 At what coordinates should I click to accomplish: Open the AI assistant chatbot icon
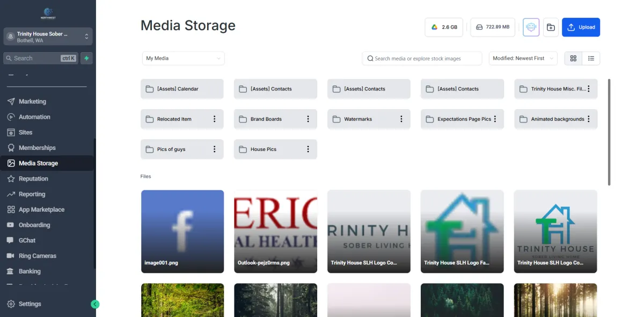pos(531,27)
